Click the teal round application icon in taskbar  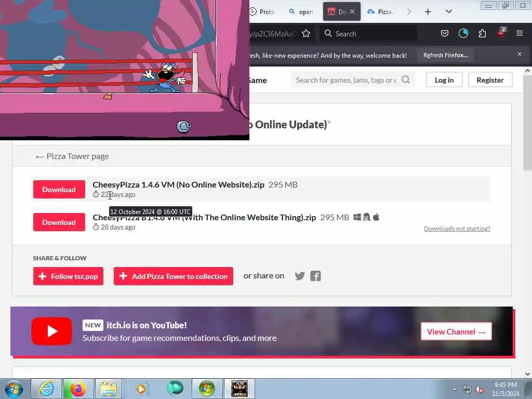click(x=175, y=388)
